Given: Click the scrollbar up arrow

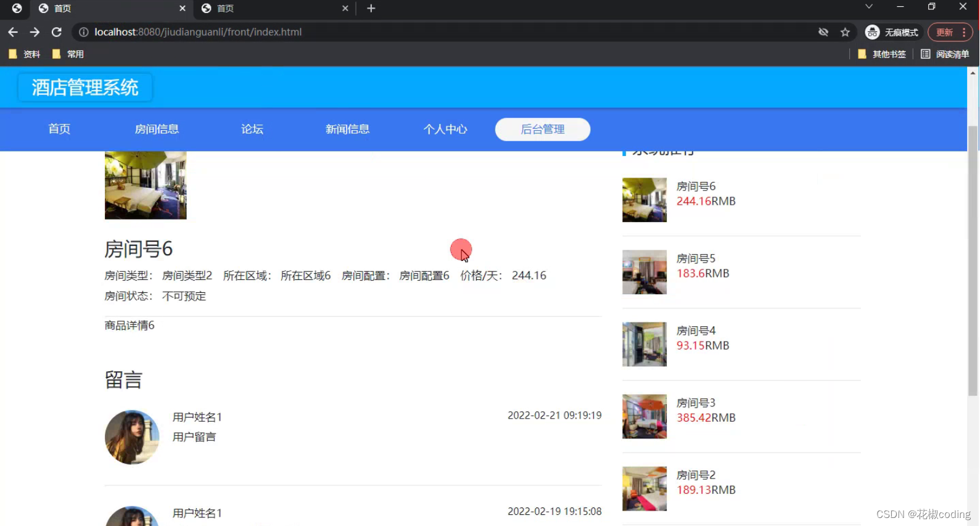Looking at the screenshot, I should [x=973, y=72].
